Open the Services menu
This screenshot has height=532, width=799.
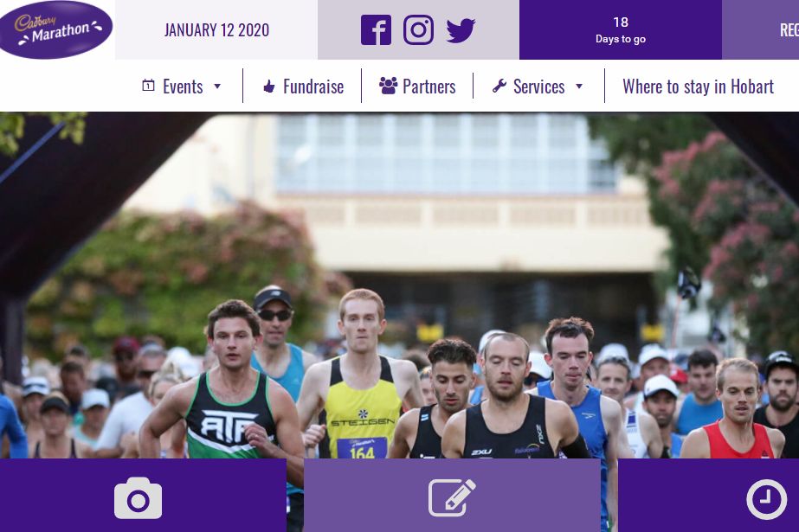point(539,87)
